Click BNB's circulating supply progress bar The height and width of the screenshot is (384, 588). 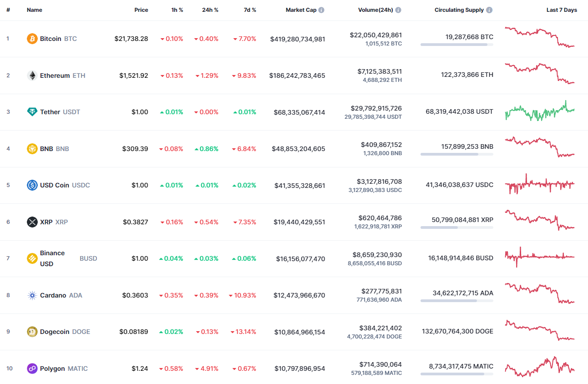coord(456,154)
